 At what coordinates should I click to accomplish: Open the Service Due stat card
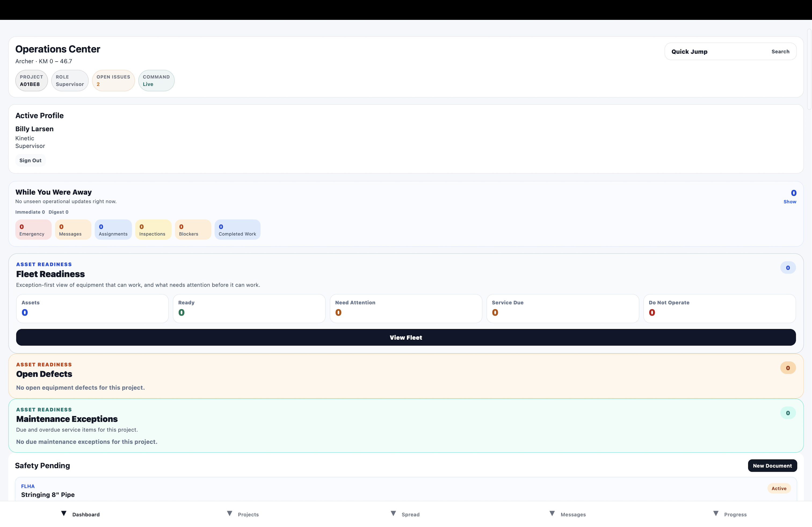[563, 309]
